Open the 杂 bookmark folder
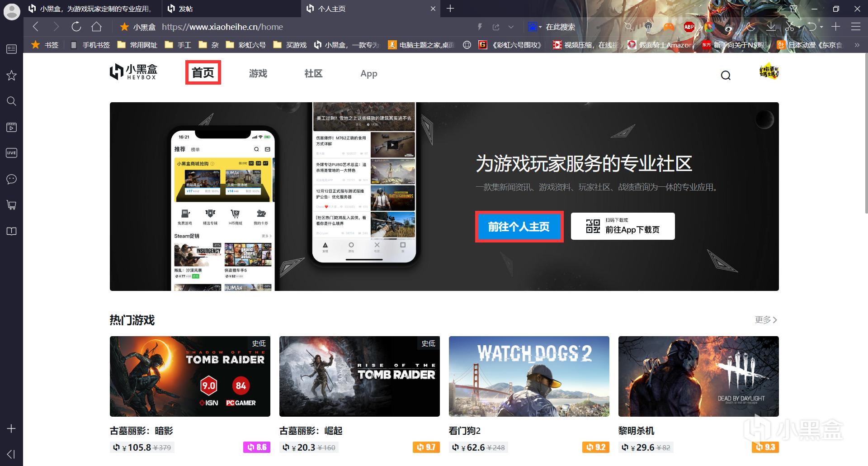868x466 pixels. point(209,45)
